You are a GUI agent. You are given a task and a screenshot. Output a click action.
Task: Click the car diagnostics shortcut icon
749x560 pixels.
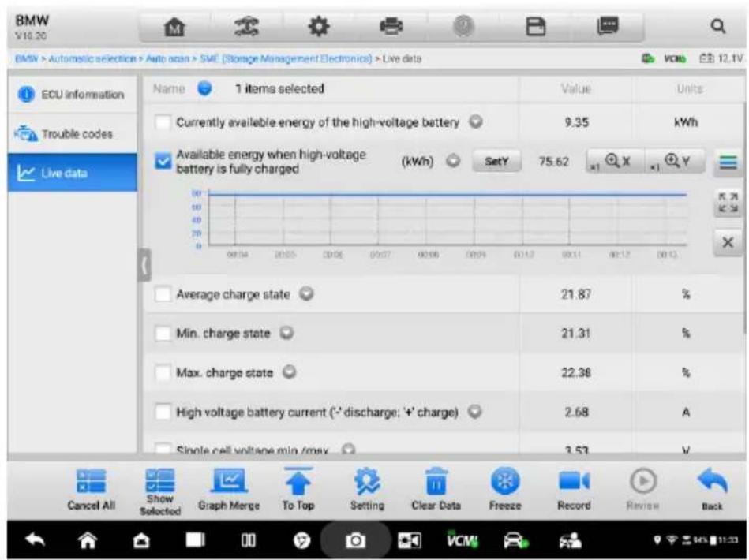[x=516, y=540]
